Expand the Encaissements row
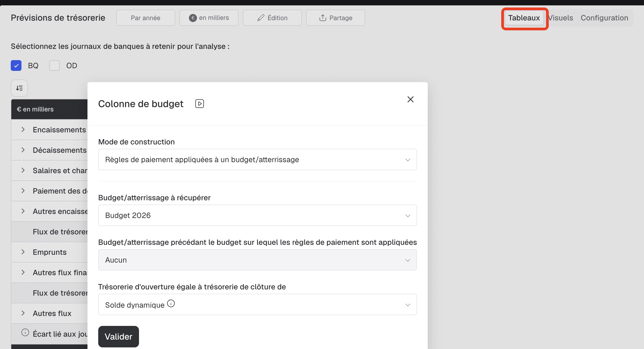Screen dimensions: 644x349 coord(23,129)
